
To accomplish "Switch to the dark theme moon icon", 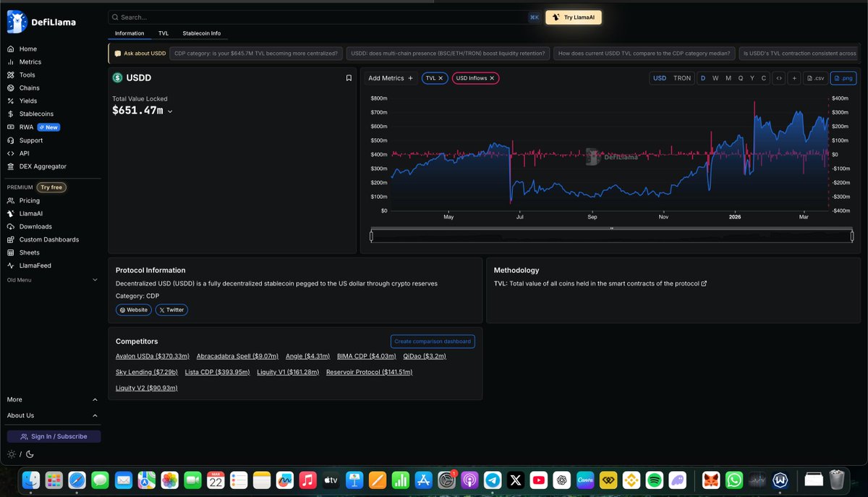I will pos(29,454).
